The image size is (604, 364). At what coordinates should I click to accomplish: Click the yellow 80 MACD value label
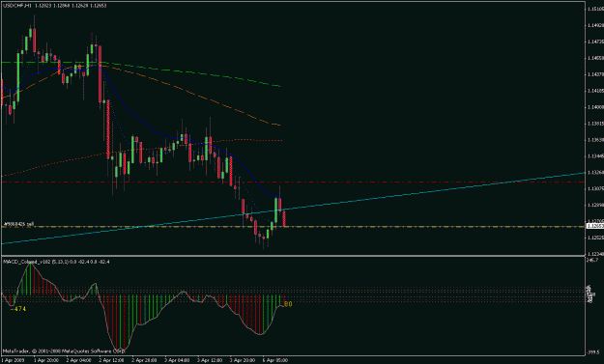[288, 304]
